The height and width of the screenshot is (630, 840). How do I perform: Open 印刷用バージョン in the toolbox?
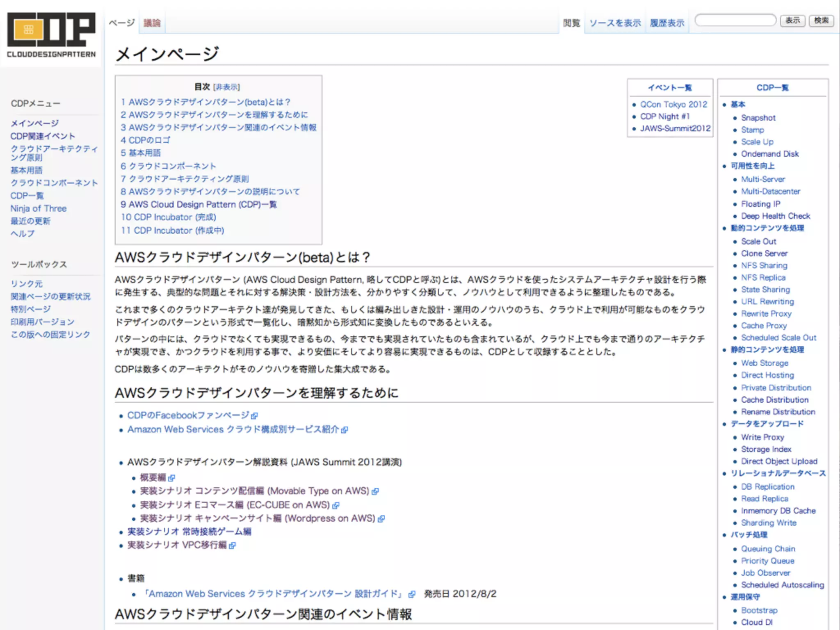coord(43,322)
